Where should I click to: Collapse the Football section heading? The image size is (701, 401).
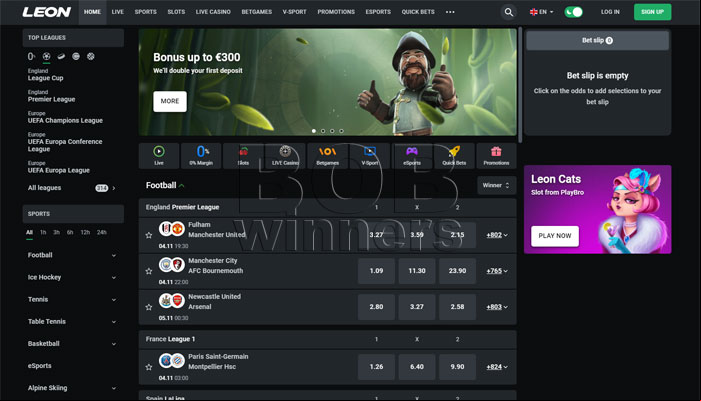165,185
